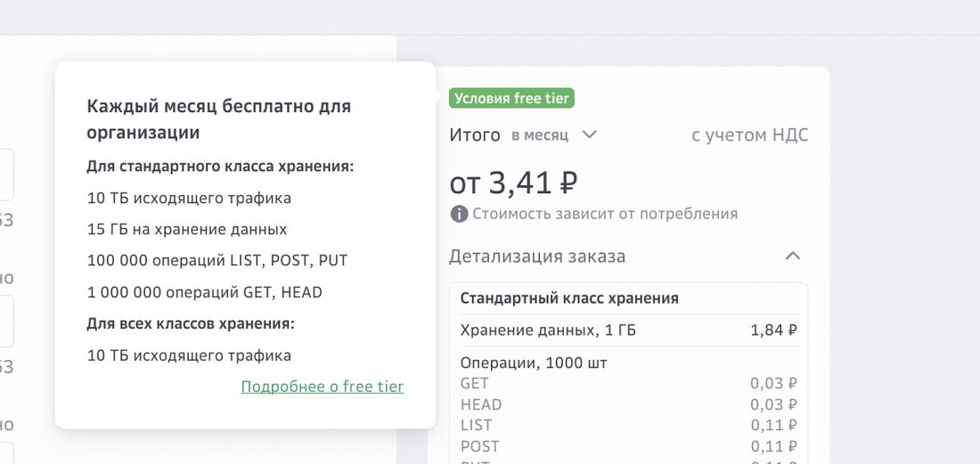Click the 'Хранение данных, 1 ГБ' row
This screenshot has width=980, height=464.
(x=628, y=330)
